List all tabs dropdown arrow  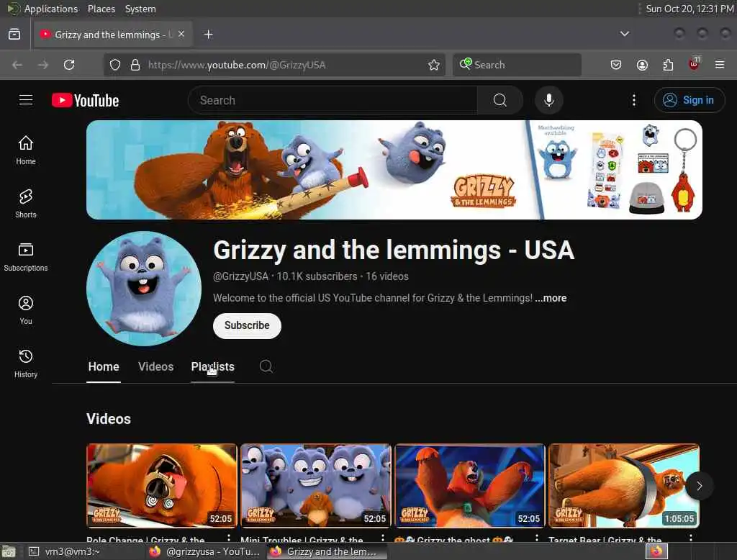(625, 34)
